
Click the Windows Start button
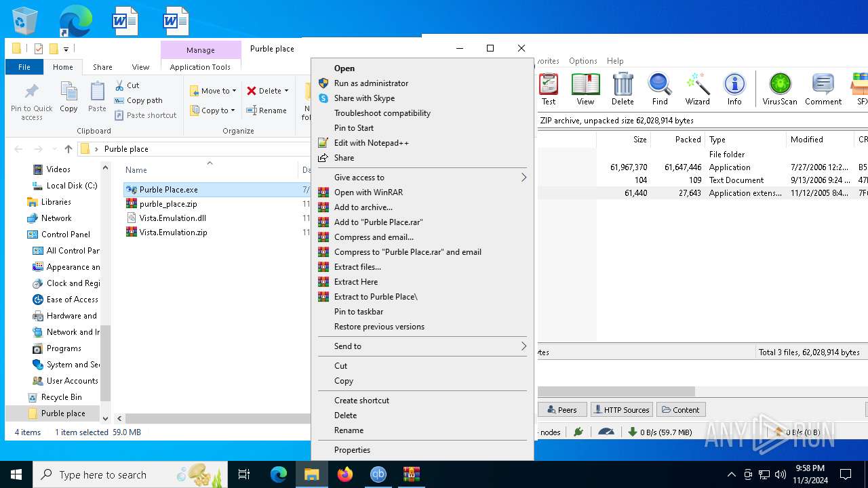point(16,474)
